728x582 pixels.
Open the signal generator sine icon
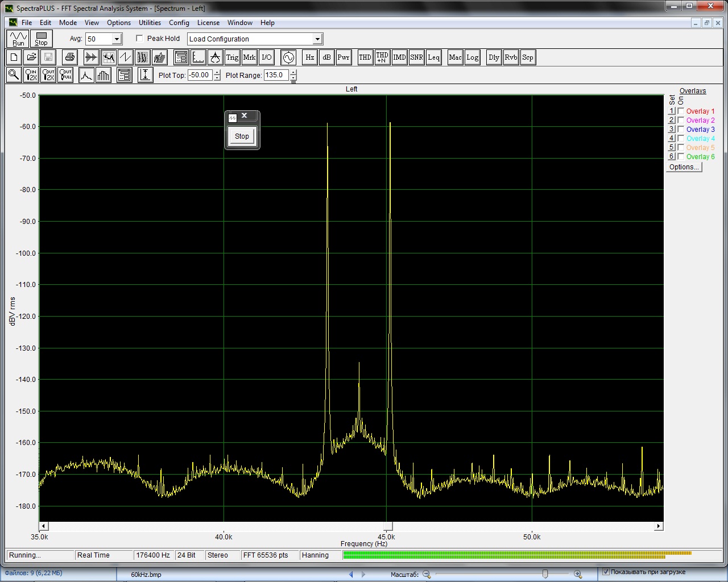[x=288, y=57]
